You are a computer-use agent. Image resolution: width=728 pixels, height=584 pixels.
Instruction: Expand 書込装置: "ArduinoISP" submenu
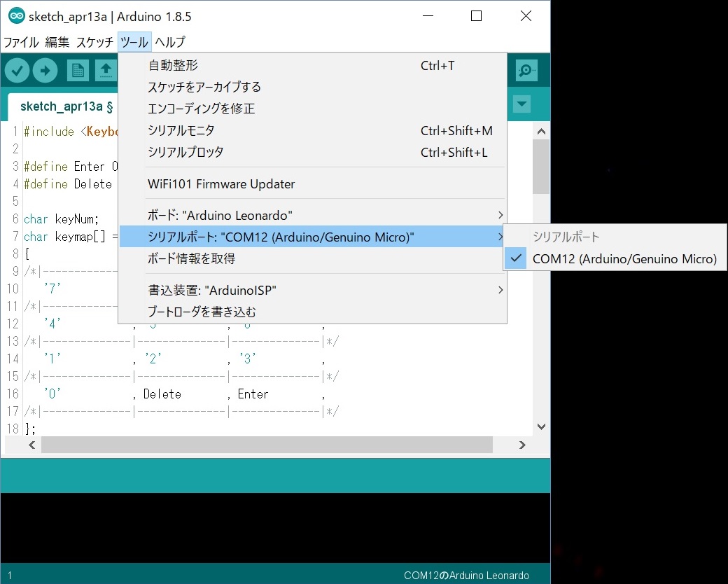pos(312,291)
